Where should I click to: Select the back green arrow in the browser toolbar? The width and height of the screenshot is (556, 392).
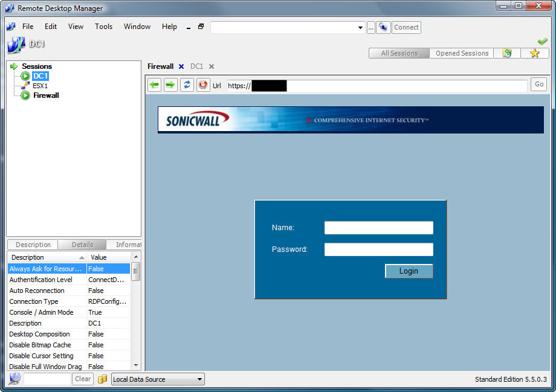point(154,85)
